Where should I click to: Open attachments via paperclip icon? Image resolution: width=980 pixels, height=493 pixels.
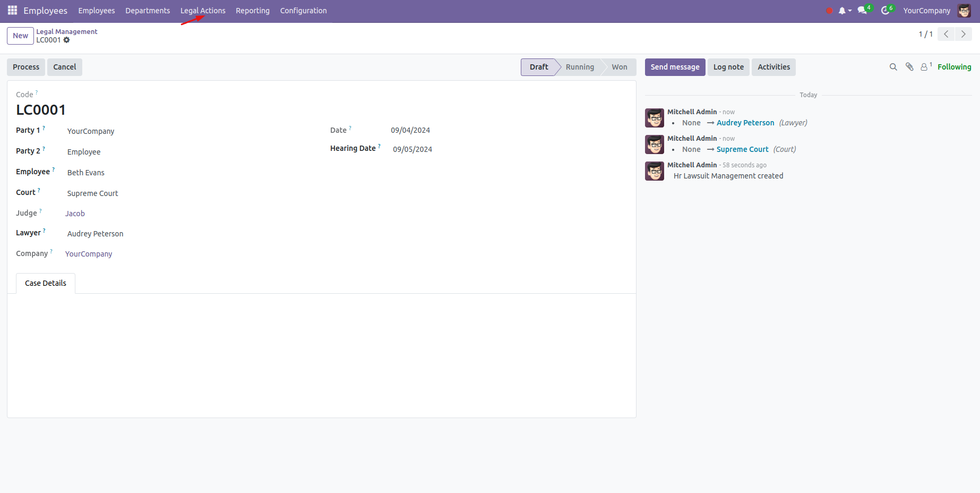[909, 67]
